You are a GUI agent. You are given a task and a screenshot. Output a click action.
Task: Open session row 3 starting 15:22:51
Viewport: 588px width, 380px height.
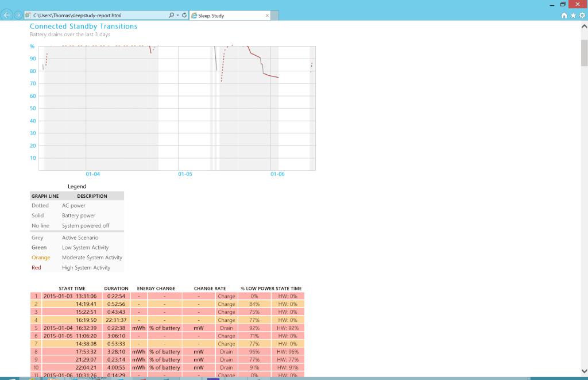click(x=167, y=312)
